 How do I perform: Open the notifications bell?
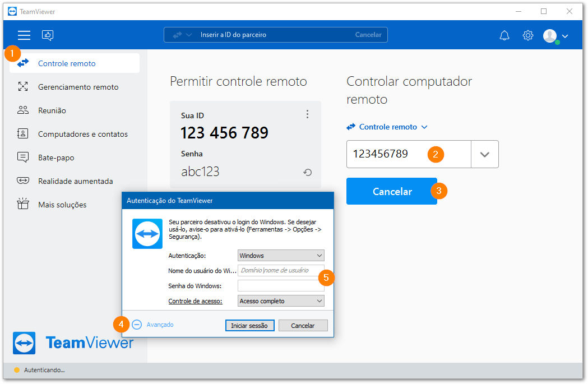click(504, 35)
